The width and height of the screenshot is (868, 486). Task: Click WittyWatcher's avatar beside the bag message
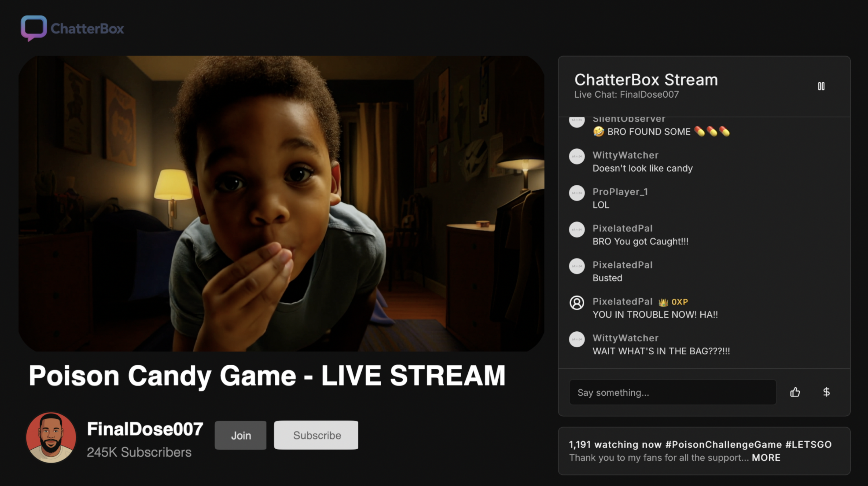coord(577,339)
